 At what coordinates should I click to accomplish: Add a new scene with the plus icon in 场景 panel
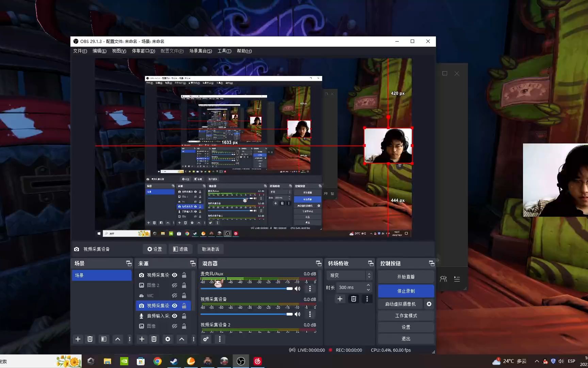[78, 339]
